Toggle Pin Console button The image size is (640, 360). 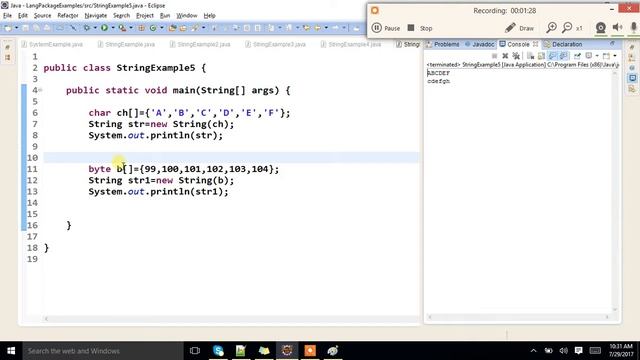coord(577,56)
